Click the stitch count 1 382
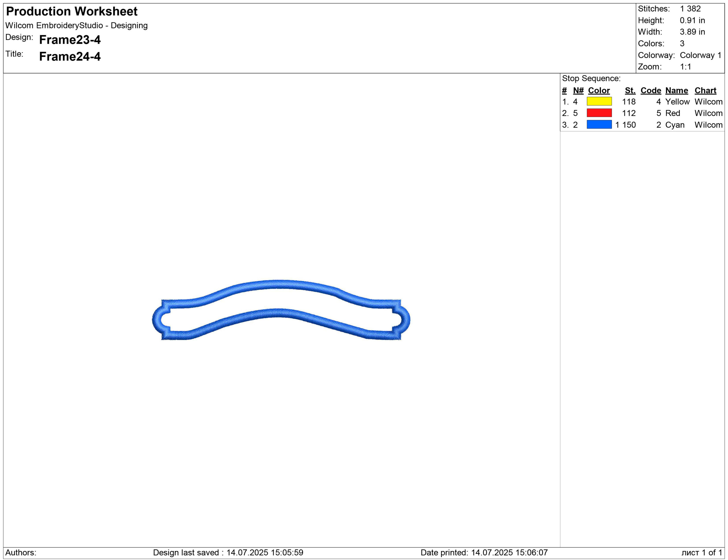Image resolution: width=728 pixels, height=560 pixels. [x=690, y=9]
